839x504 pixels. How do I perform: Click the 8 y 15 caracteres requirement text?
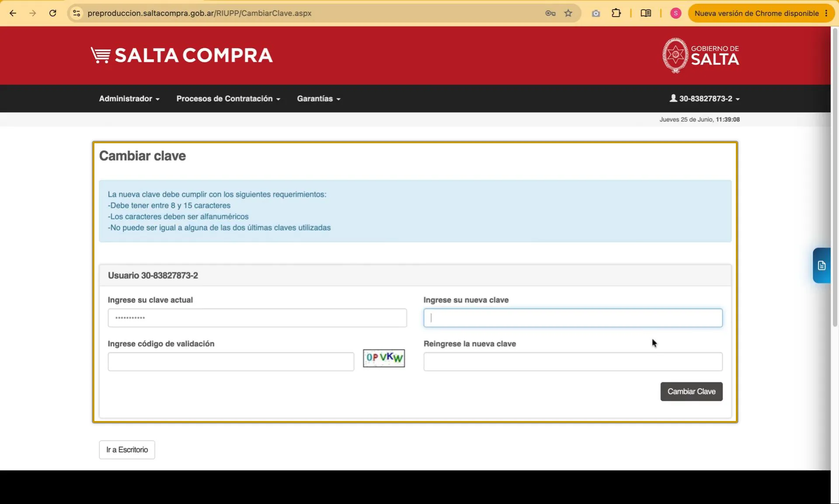tap(169, 206)
